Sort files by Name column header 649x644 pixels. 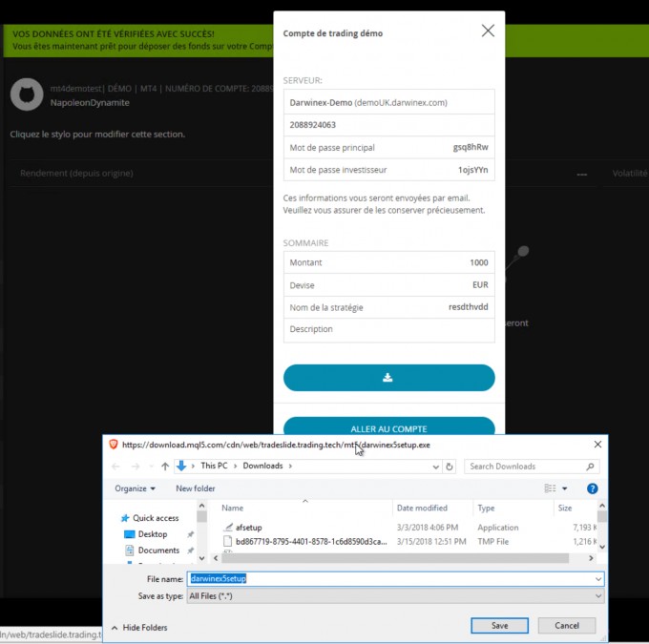tap(232, 508)
